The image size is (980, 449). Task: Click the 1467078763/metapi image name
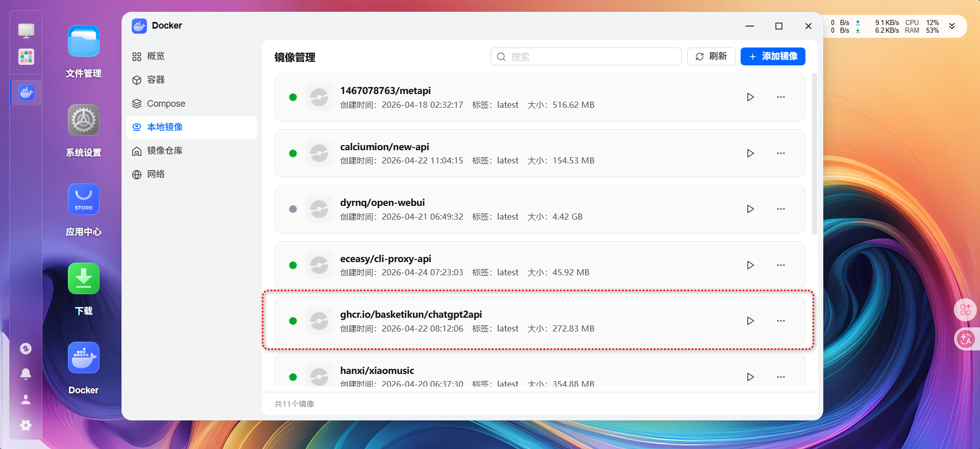[x=385, y=90]
